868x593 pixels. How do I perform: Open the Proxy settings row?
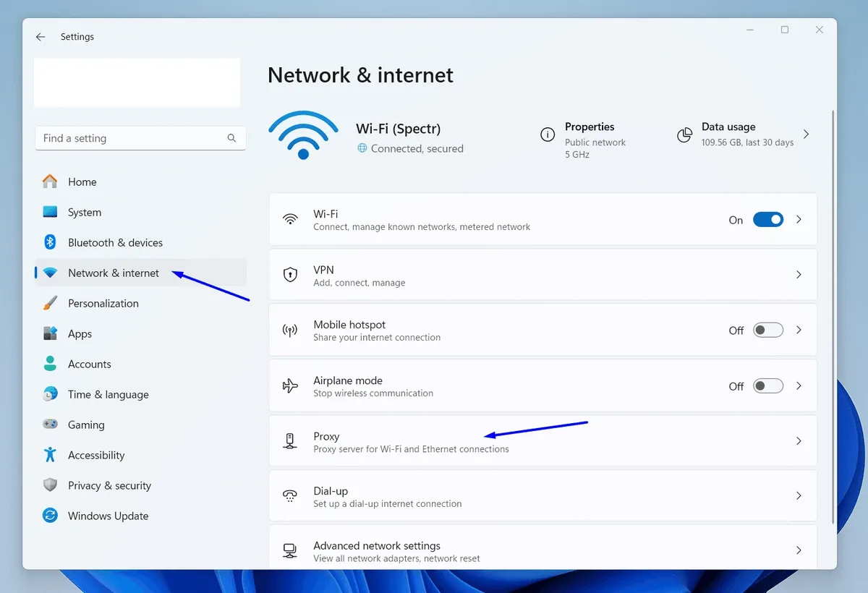[x=542, y=440]
